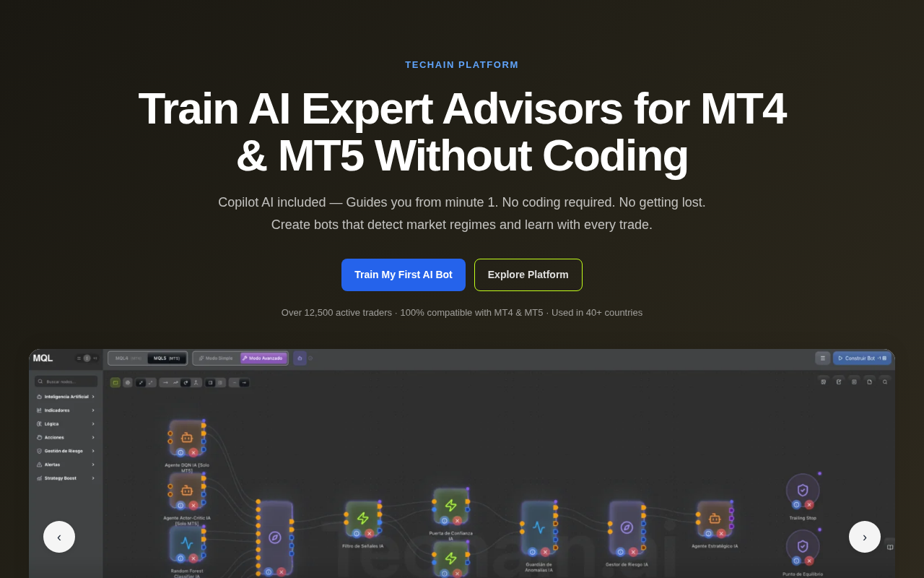The height and width of the screenshot is (578, 924).
Task: Choose the branching connection style icon
Action: tap(196, 383)
